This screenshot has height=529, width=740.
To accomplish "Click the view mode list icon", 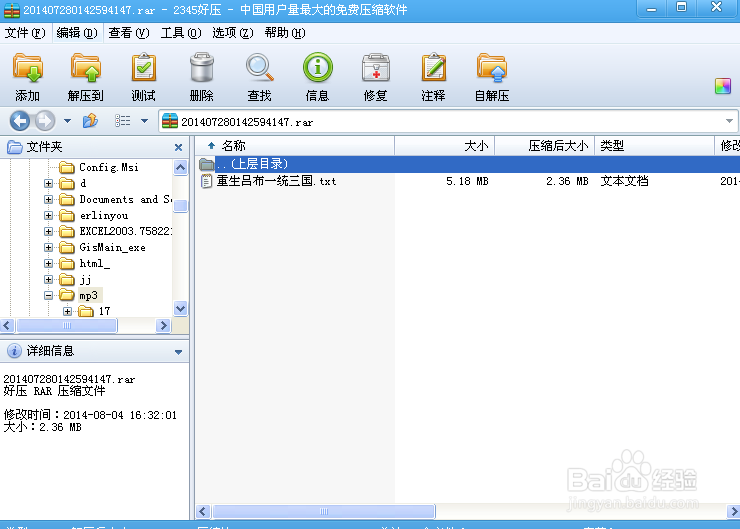I will point(123,121).
